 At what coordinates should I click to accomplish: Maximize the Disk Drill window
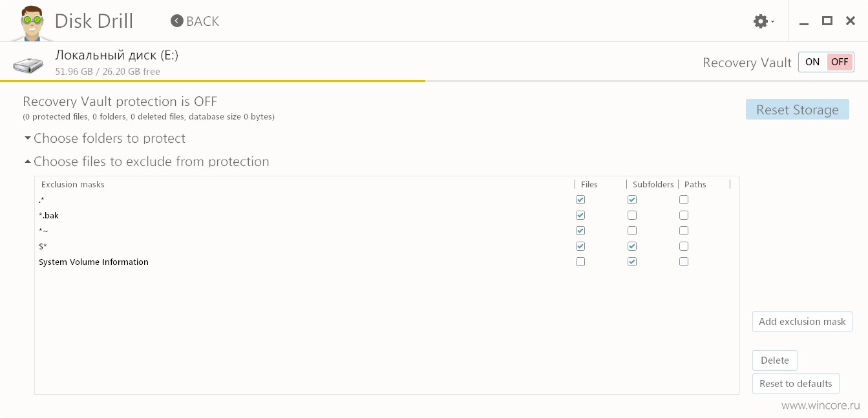(x=827, y=21)
